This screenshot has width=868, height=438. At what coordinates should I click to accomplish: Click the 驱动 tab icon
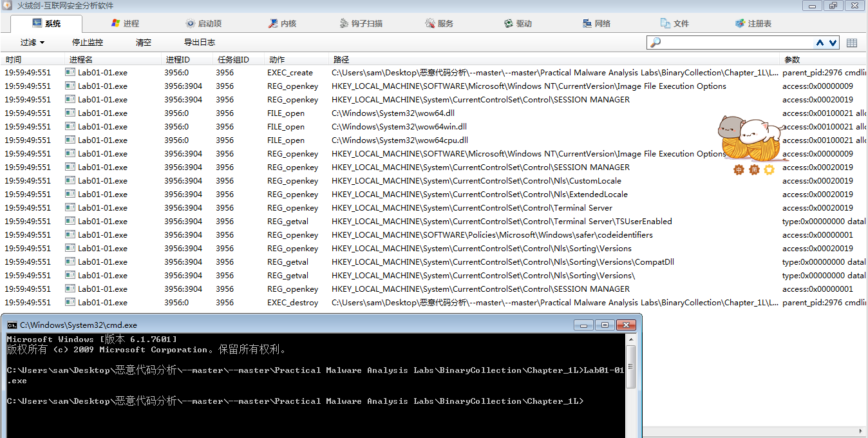tap(509, 23)
